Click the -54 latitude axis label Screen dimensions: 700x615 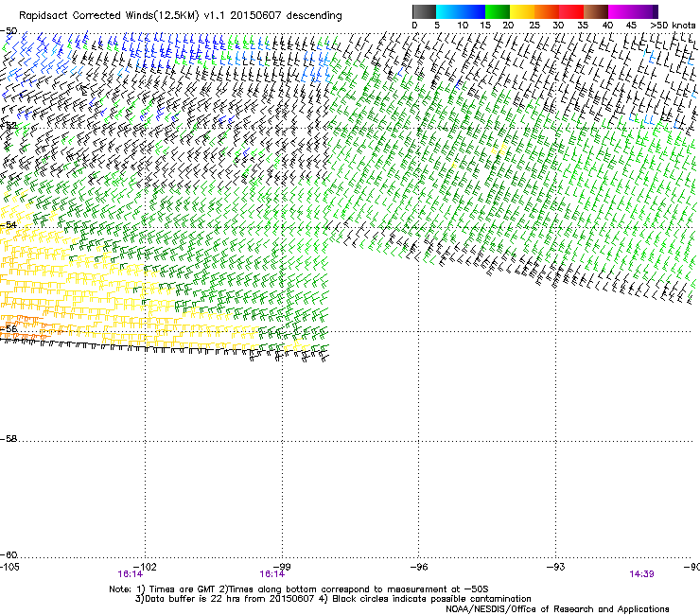pos(9,224)
